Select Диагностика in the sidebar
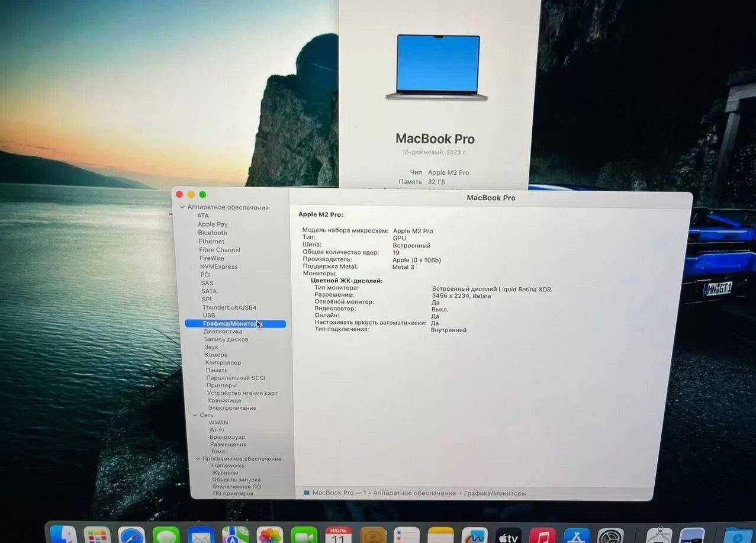The height and width of the screenshot is (543, 756). tap(223, 332)
